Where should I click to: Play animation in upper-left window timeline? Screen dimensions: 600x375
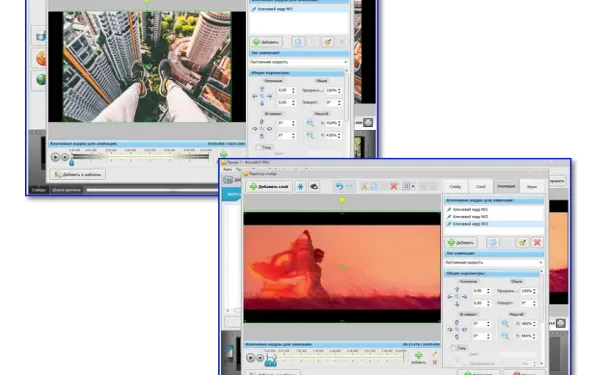coord(55,157)
